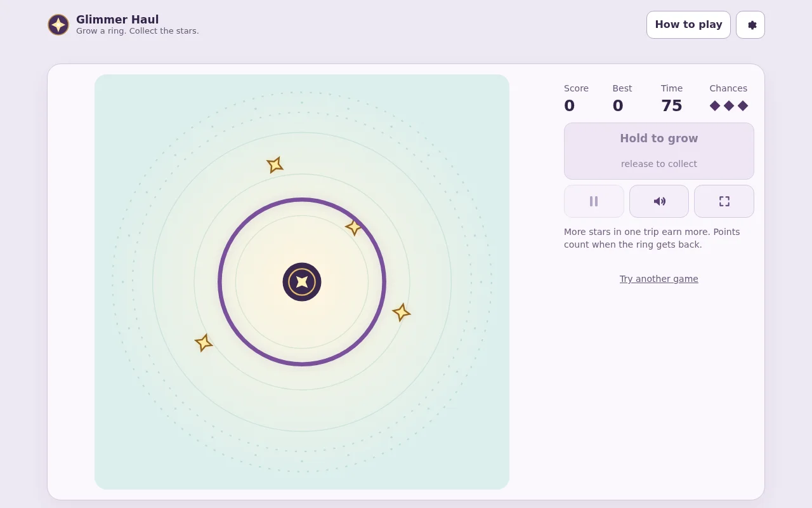The height and width of the screenshot is (508, 812).
Task: Mute sound using the speaker icon
Action: (659, 201)
